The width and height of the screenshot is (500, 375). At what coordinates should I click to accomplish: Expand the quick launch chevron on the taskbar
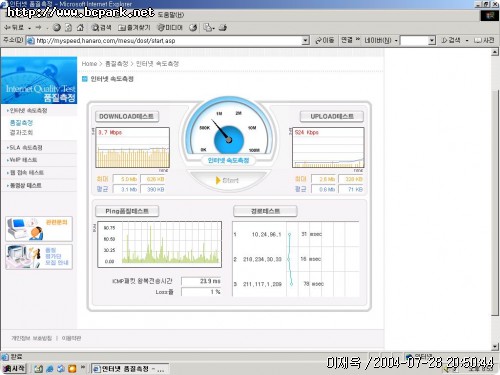pyautogui.click(x=83, y=367)
